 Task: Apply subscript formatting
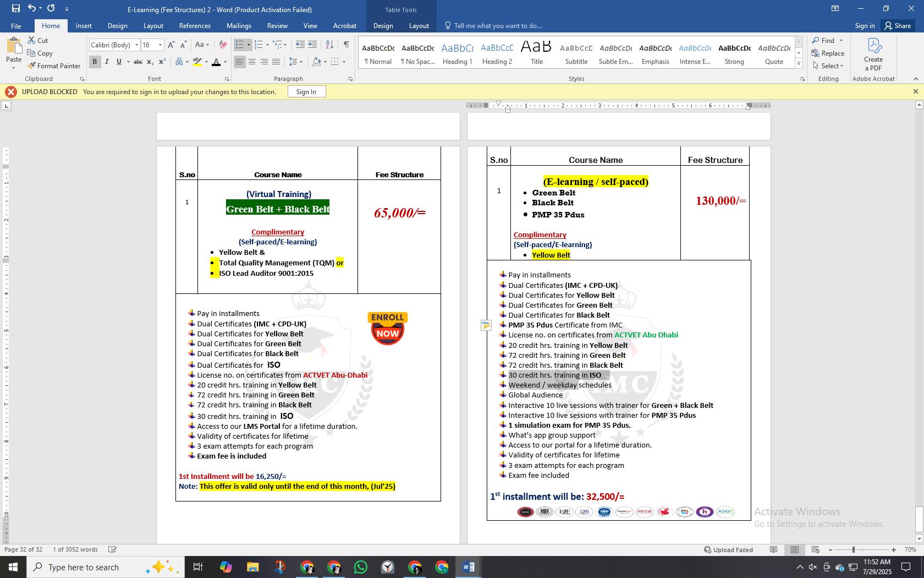pyautogui.click(x=151, y=62)
